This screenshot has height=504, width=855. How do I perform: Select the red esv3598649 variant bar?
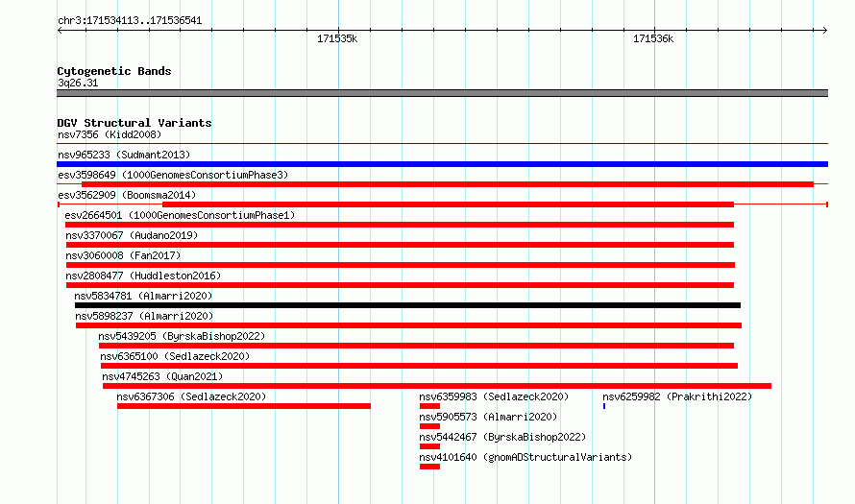pyautogui.click(x=447, y=184)
